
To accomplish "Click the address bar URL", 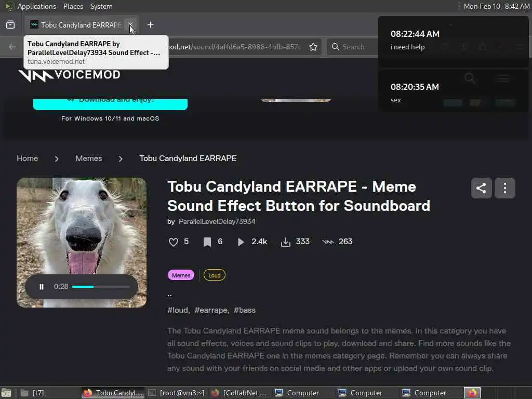I will coord(234,47).
